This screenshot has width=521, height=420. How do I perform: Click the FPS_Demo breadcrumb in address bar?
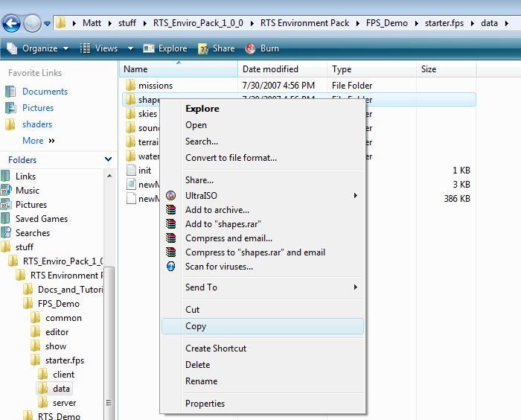coord(386,23)
